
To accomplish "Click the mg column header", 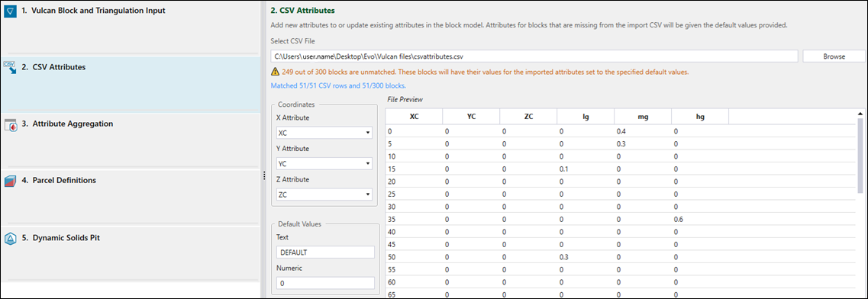I will 643,117.
